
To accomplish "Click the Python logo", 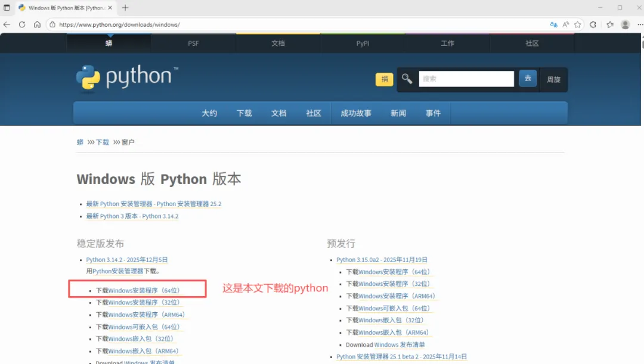I will click(x=128, y=77).
